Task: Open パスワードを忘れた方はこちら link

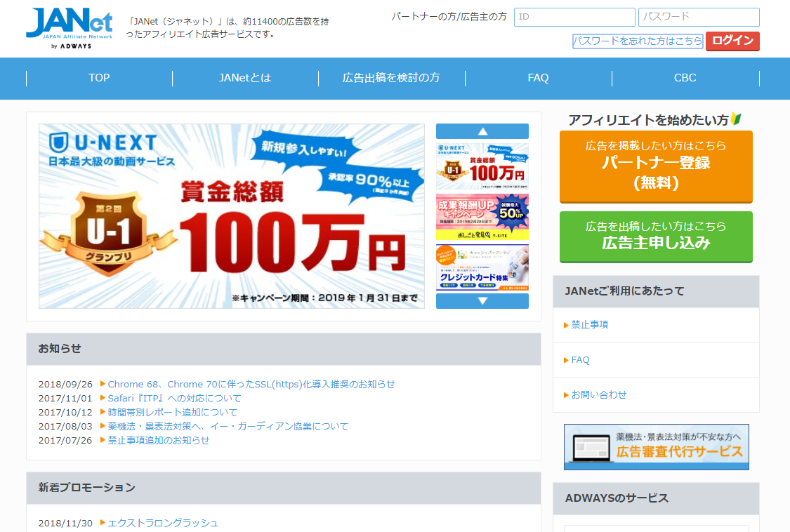Action: click(637, 41)
